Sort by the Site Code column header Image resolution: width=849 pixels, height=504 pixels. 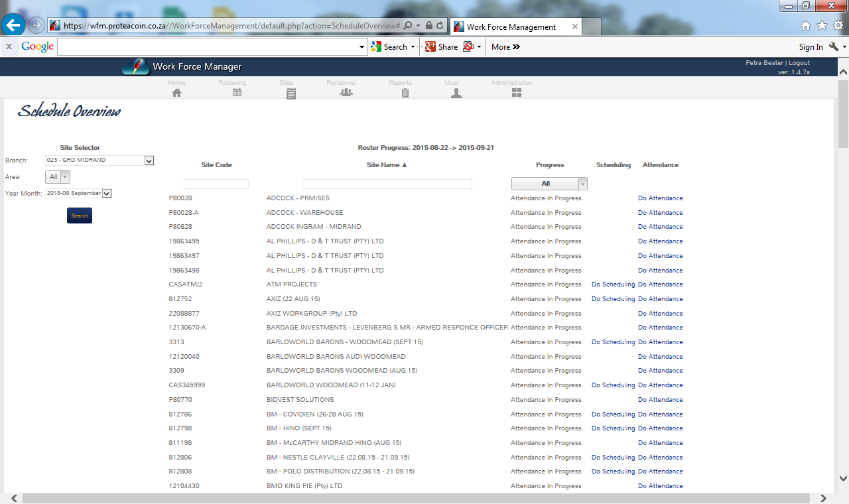[x=216, y=165]
